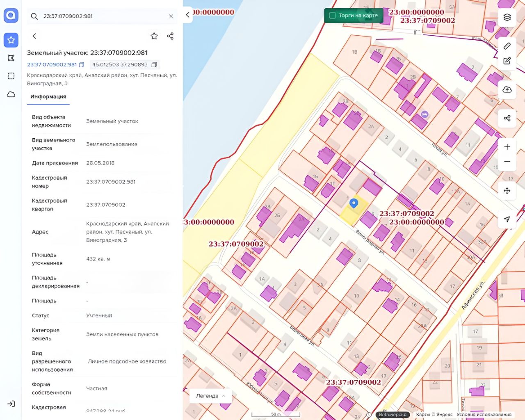The width and height of the screenshot is (525, 420).
Task: Select the Информация tab
Action: pyautogui.click(x=48, y=97)
